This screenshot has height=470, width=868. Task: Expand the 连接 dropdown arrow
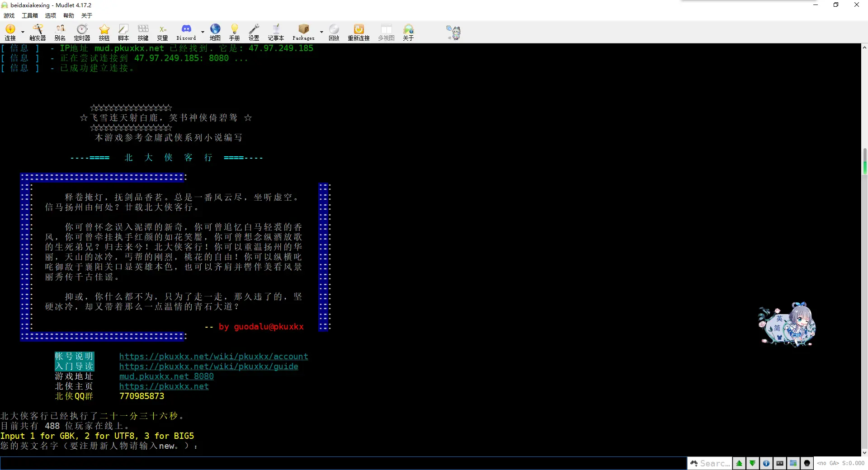(x=23, y=33)
